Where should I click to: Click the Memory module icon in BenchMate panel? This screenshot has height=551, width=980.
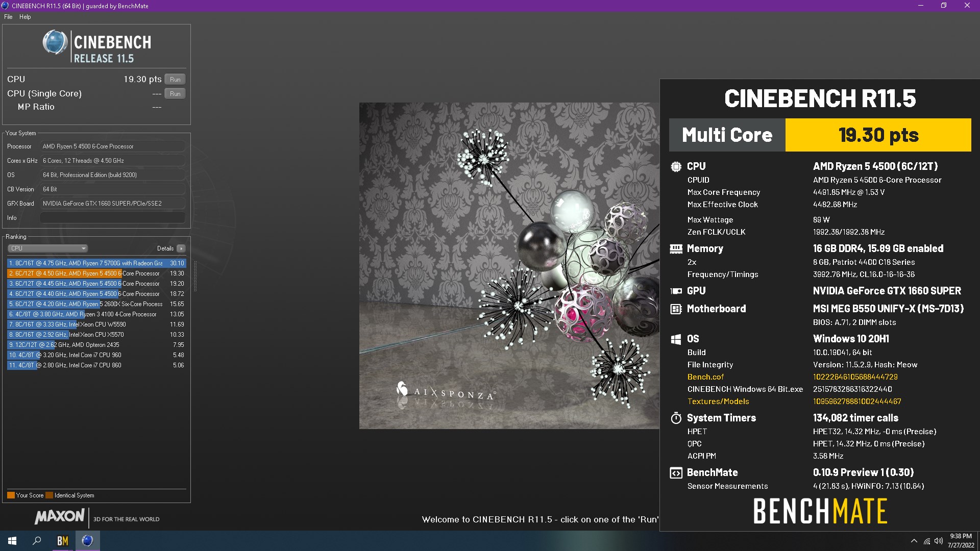click(676, 248)
